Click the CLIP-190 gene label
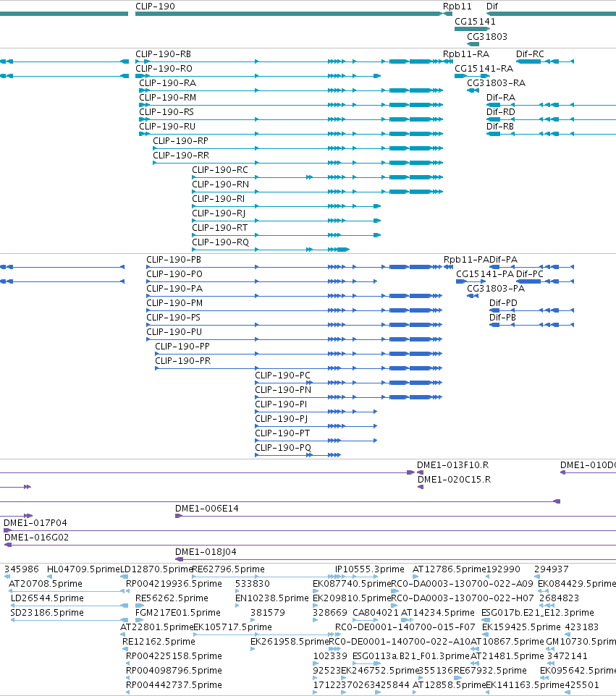 (x=155, y=7)
